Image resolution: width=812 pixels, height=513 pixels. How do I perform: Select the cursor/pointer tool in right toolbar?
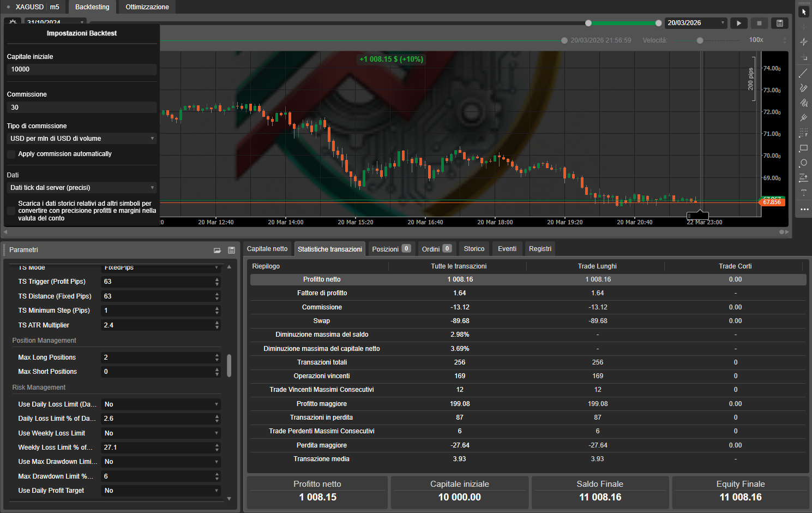pyautogui.click(x=804, y=11)
